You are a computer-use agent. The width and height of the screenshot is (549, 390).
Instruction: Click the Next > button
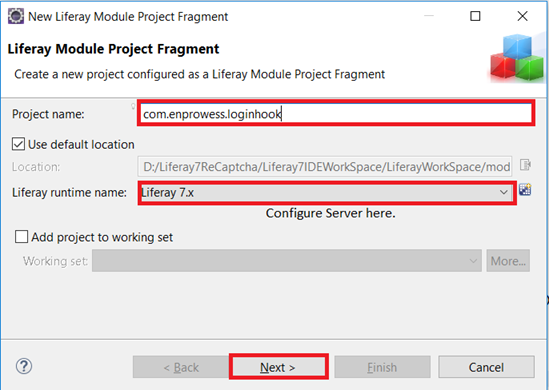pos(279,367)
